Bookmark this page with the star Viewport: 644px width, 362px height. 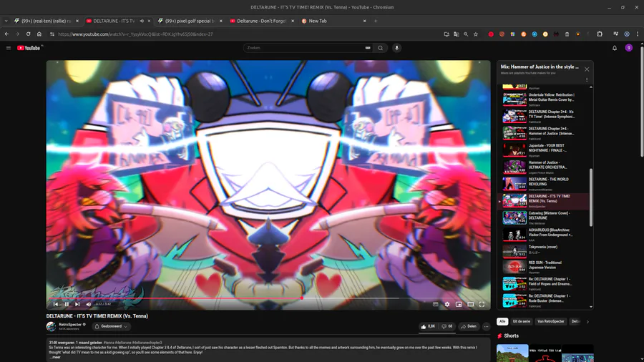476,34
